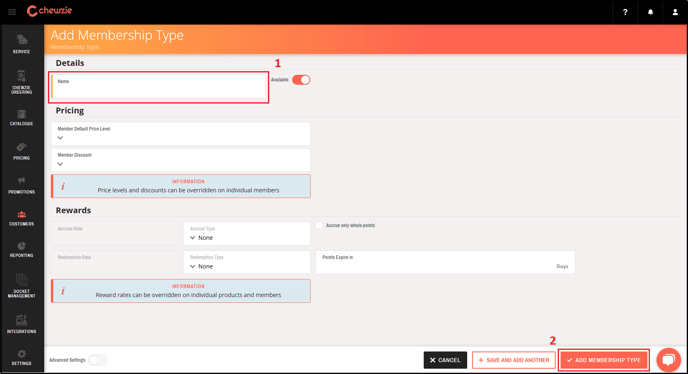Open the Pricing sidebar section
688x374 pixels.
tap(22, 151)
